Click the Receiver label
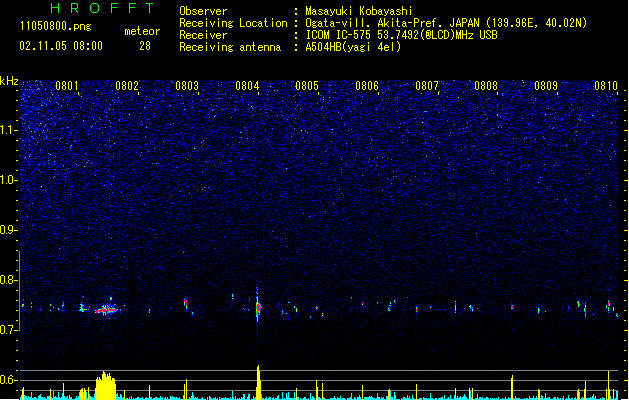629x400 pixels. coord(203,35)
